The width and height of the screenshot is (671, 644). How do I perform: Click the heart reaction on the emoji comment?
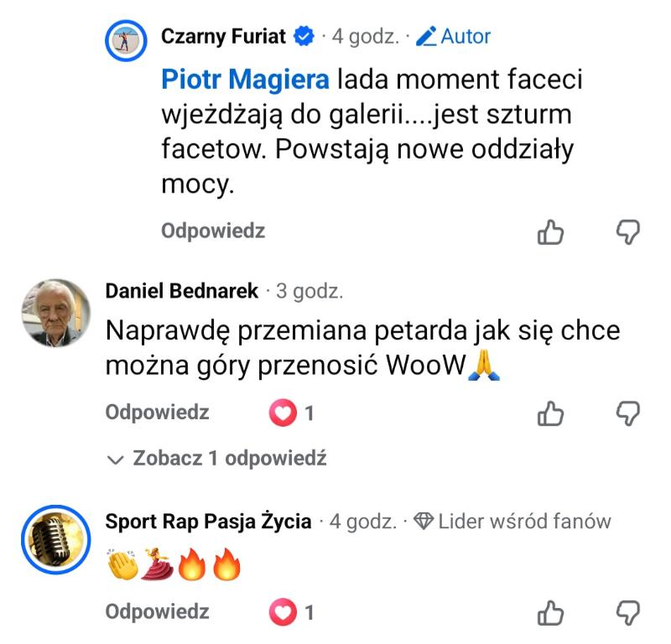pyautogui.click(x=283, y=613)
